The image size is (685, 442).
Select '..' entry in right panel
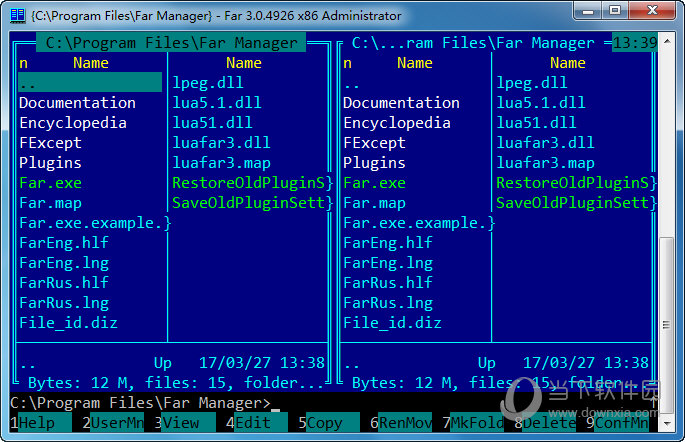coord(351,86)
